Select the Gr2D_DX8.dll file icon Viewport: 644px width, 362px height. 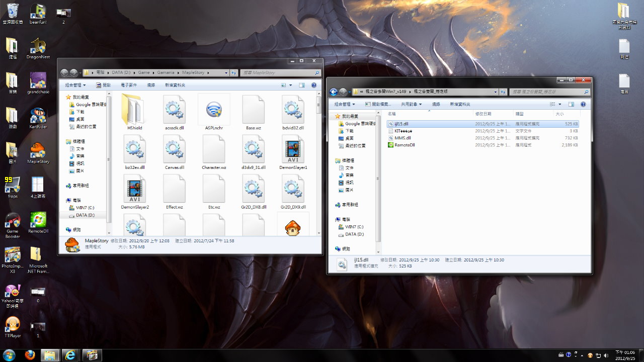(254, 192)
